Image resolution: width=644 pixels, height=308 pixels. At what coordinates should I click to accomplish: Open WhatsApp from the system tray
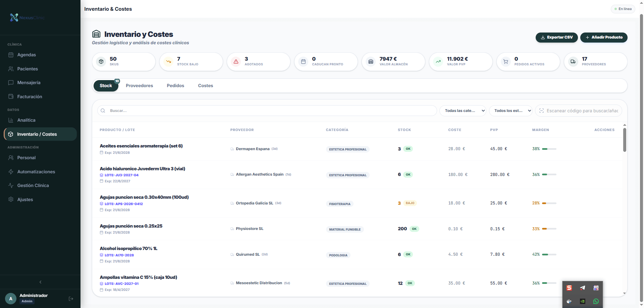click(x=596, y=301)
